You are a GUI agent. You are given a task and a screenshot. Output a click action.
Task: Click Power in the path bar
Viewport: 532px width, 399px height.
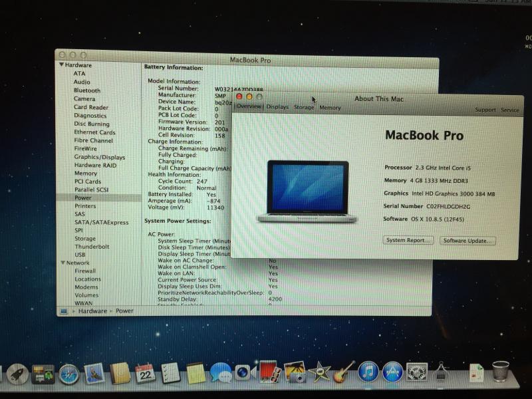pos(124,311)
